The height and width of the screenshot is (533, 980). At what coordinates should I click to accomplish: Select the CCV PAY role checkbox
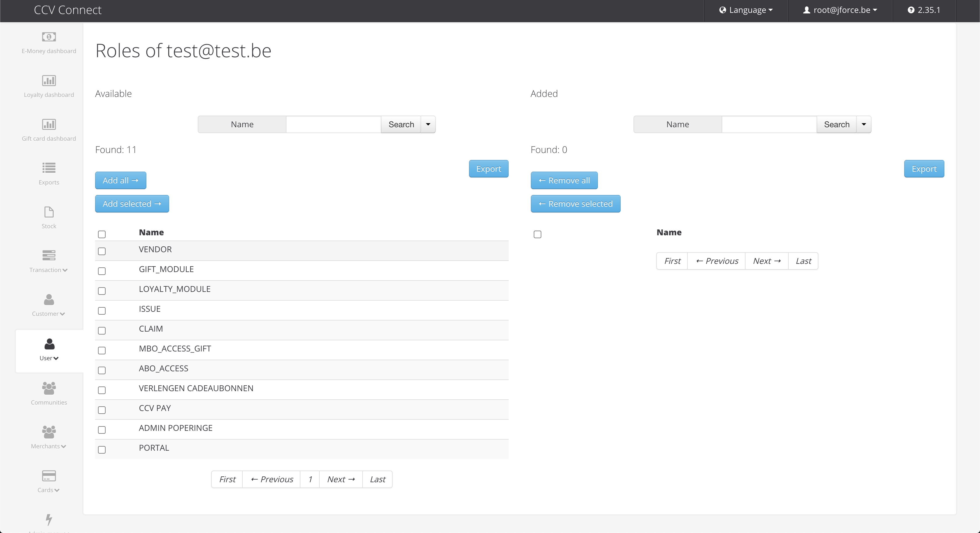pyautogui.click(x=101, y=410)
